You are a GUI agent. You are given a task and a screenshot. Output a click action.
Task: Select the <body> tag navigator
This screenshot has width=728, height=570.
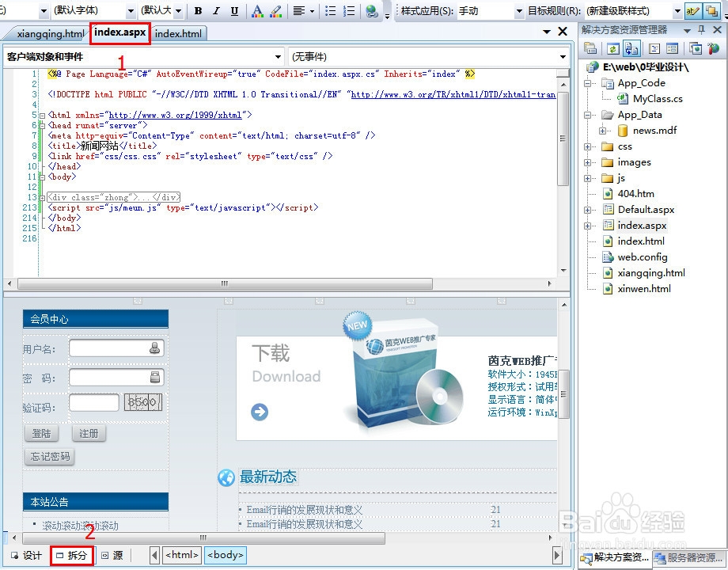[x=226, y=555]
